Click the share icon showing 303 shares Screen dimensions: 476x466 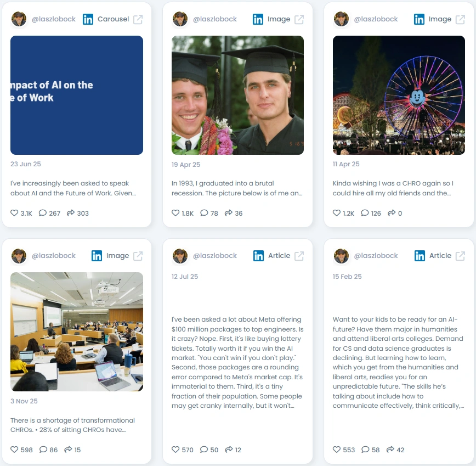(70, 213)
